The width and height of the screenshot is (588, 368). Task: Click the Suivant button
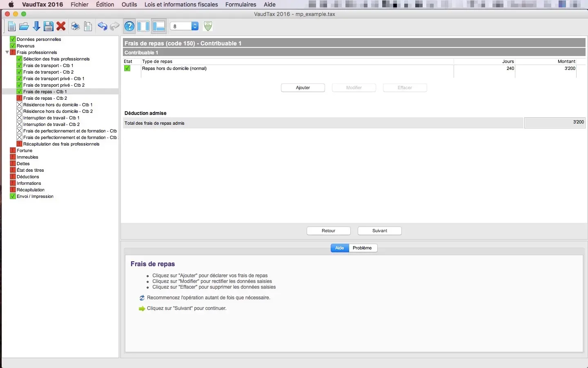380,231
